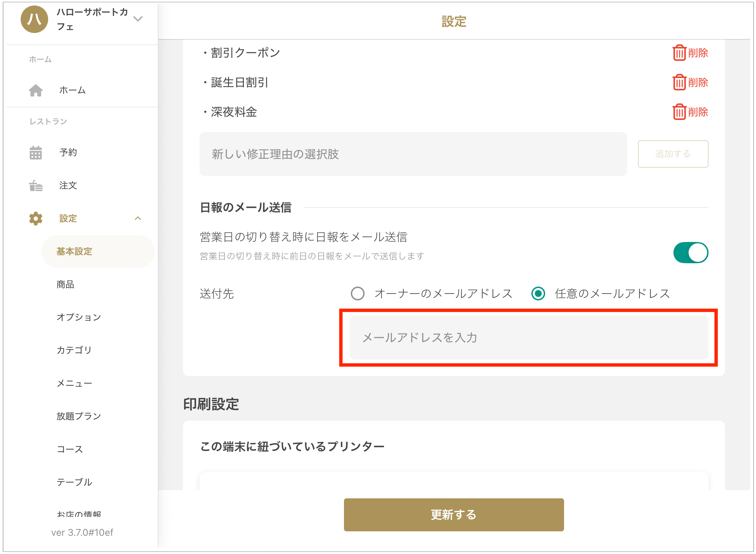Screen dimensions: 756x554
Task: Click the food order icon for 注文
Action: 36,186
